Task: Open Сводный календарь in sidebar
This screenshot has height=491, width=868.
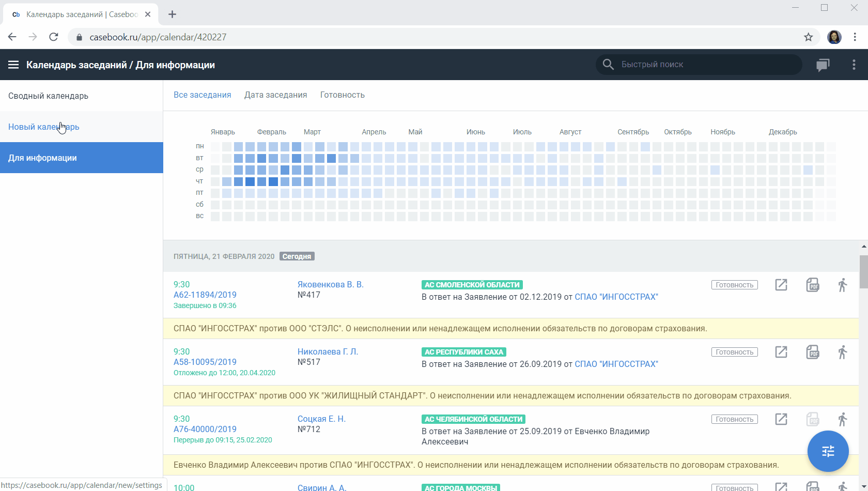Action: coord(82,96)
